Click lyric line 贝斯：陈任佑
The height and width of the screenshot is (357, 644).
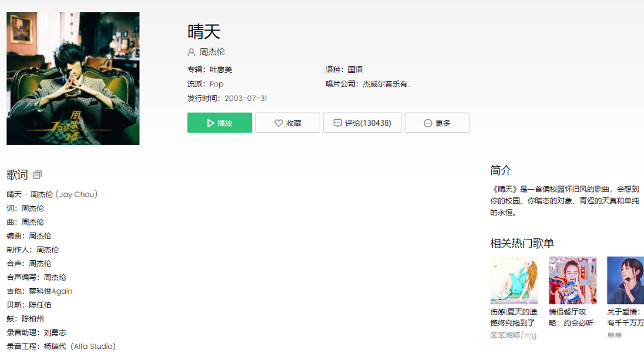(x=29, y=305)
